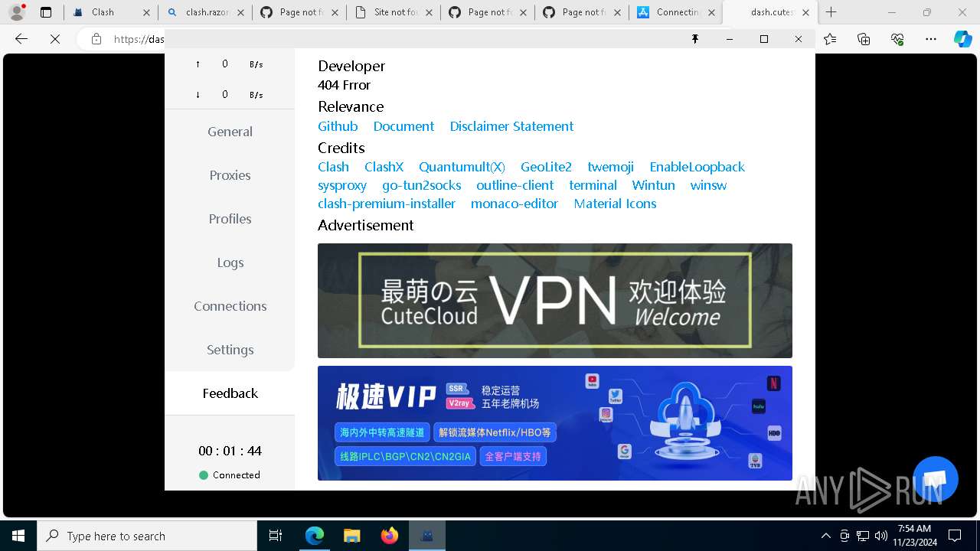Click the 00 : 01 : 44 connection timer
The width and height of the screenshot is (980, 551).
pyautogui.click(x=230, y=451)
